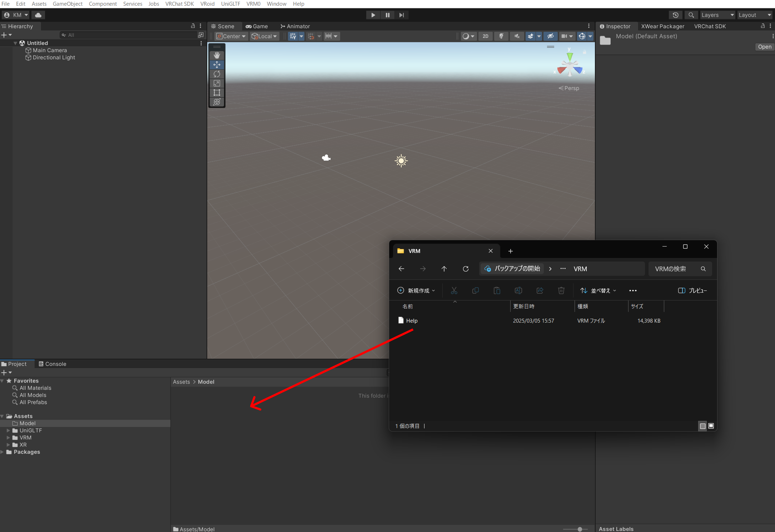Image resolution: width=775 pixels, height=532 pixels.
Task: Click the Explorer back arrow
Action: [401, 269]
